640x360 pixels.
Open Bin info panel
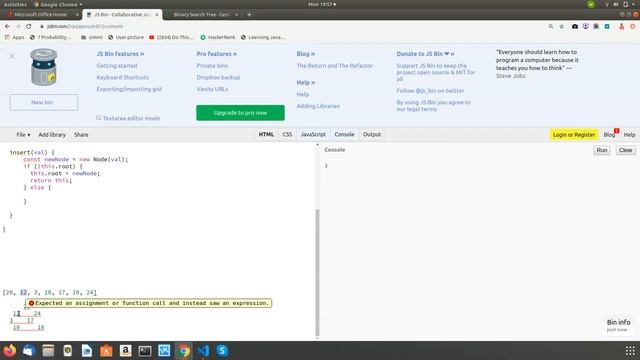point(618,325)
